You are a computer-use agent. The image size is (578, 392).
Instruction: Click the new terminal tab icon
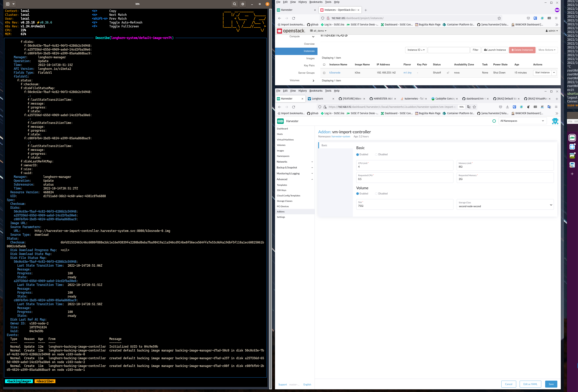tap(8, 4)
